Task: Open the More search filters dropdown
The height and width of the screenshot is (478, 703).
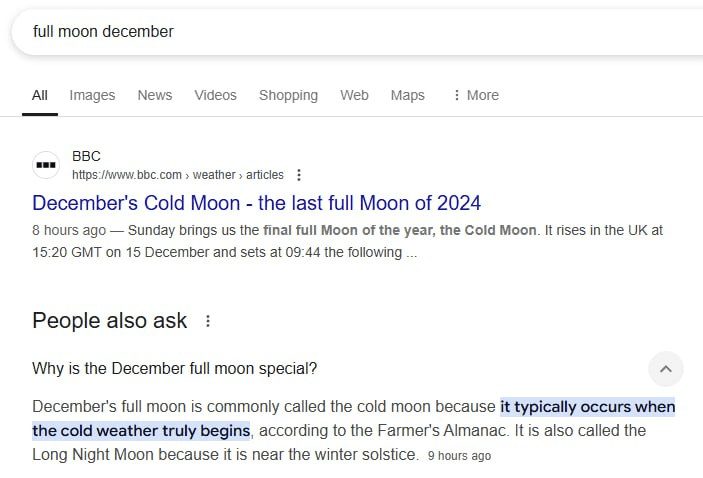Action: [x=475, y=95]
